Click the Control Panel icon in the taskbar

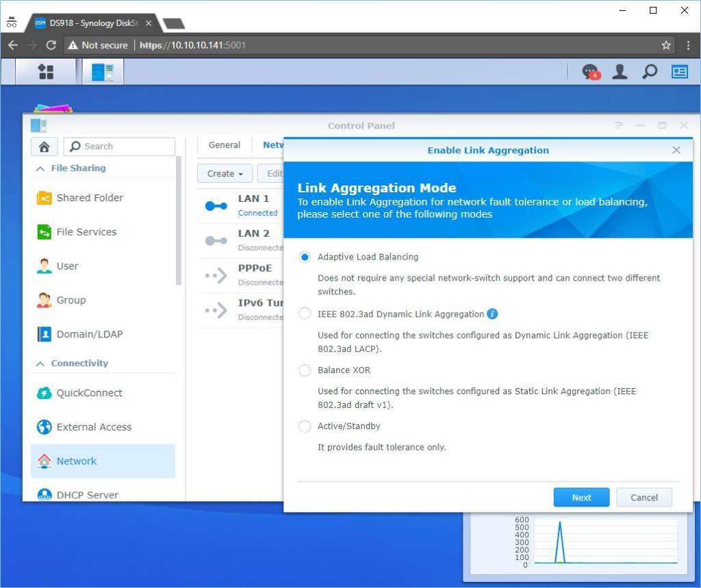coord(103,71)
